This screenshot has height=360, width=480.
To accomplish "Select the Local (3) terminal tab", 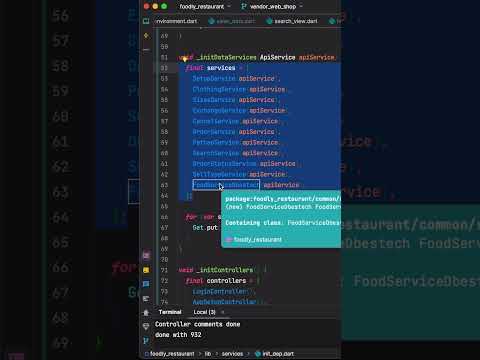I will 204,312.
